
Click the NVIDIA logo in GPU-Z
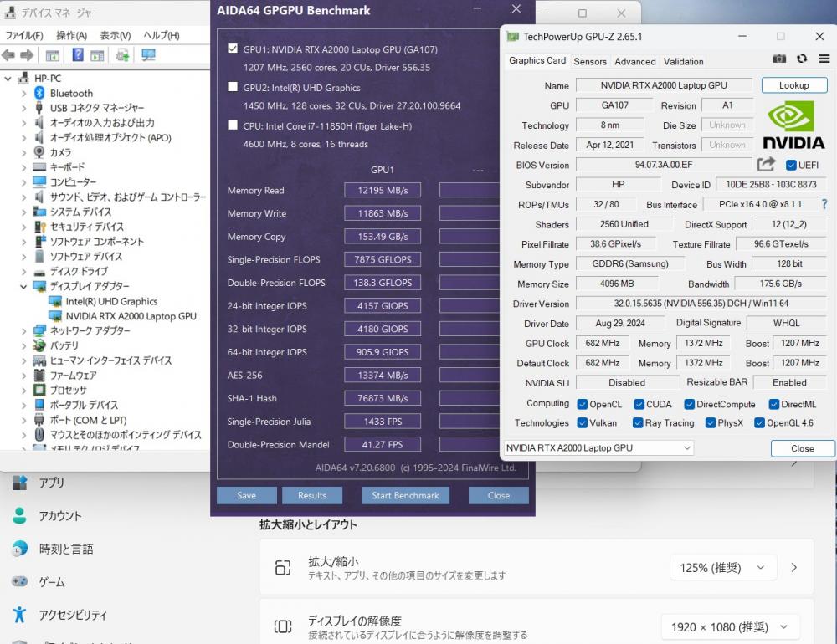(x=793, y=125)
